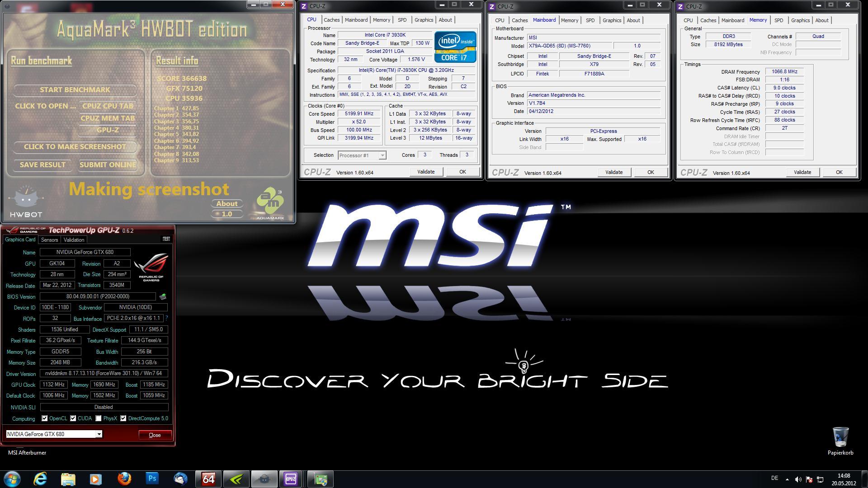This screenshot has width=868, height=488.
Task: Show hidden tray icons arrow
Action: pyautogui.click(x=787, y=479)
